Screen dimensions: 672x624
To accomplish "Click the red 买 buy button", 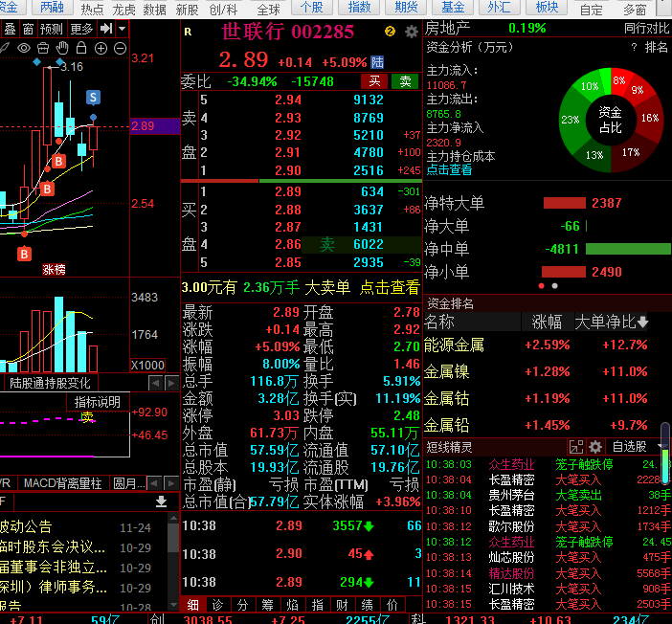I will pyautogui.click(x=374, y=81).
